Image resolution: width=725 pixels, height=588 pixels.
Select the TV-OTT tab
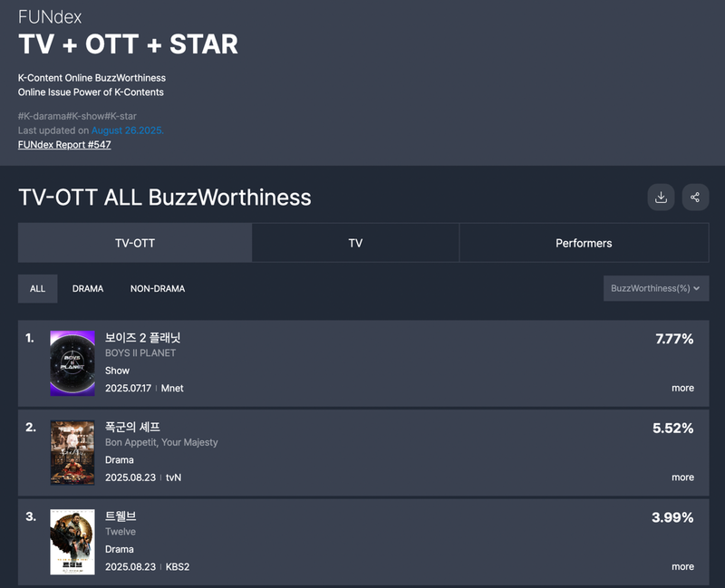(x=135, y=243)
